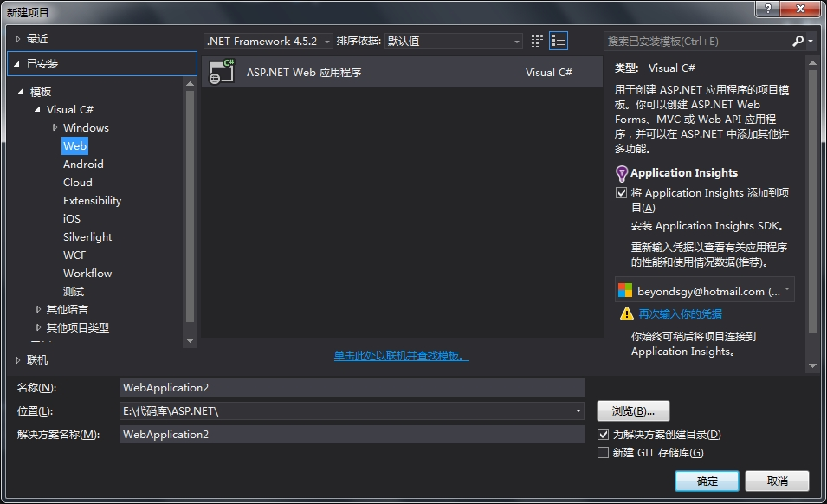The image size is (827, 504).
Task: Open the beyondsgy@hotmail.com account dropdown
Action: pyautogui.click(x=705, y=290)
